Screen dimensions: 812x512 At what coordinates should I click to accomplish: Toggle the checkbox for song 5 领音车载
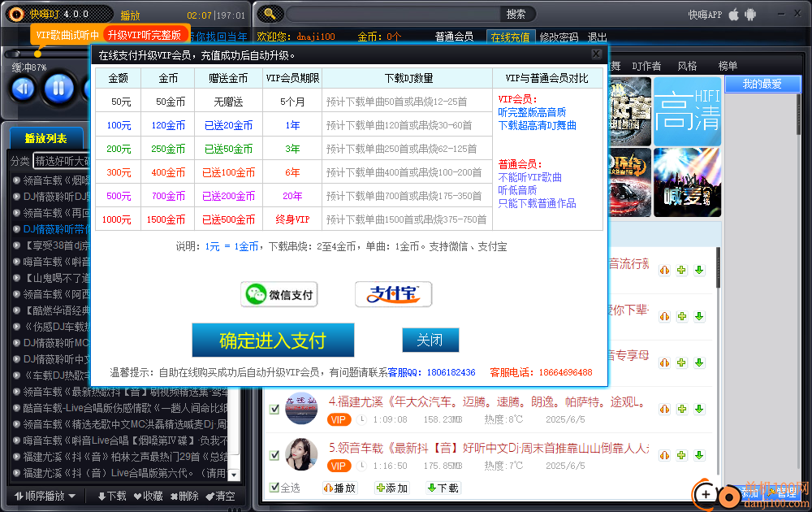pyautogui.click(x=274, y=455)
